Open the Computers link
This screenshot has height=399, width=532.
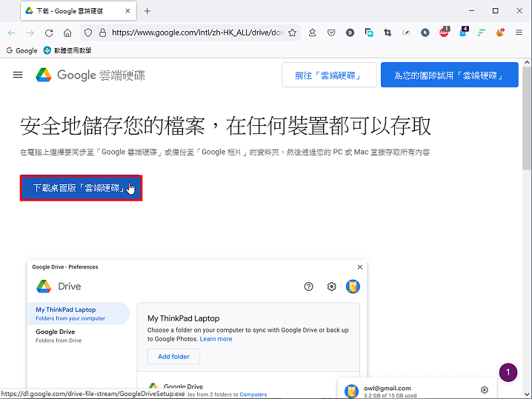pyautogui.click(x=253, y=395)
